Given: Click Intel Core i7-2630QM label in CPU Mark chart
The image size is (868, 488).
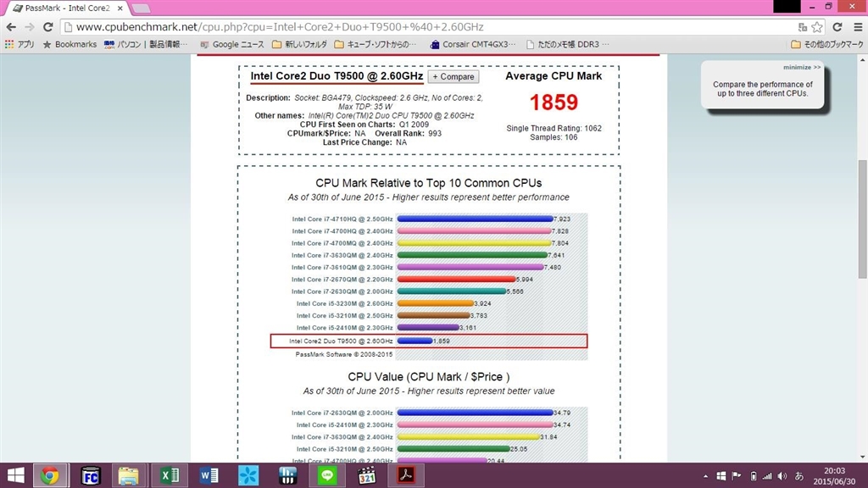Looking at the screenshot, I should click(x=342, y=291).
